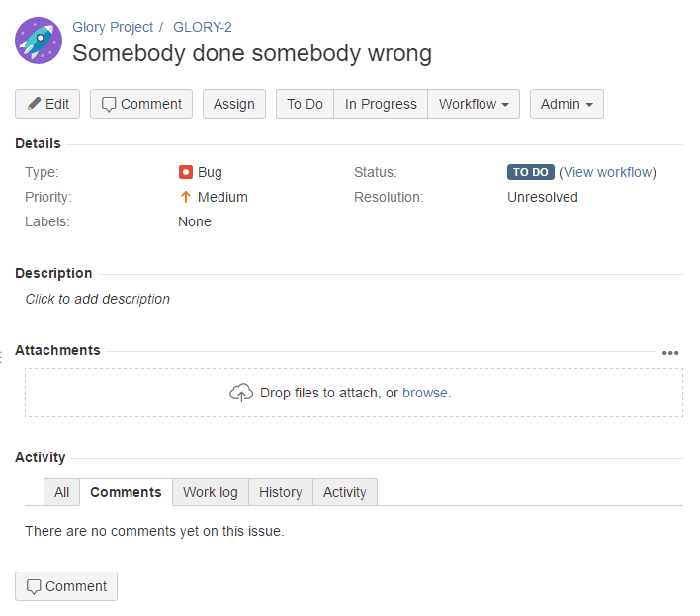Screen dimensions: 700x616
Task: Click the browse link to attach files
Action: pyautogui.click(x=424, y=393)
